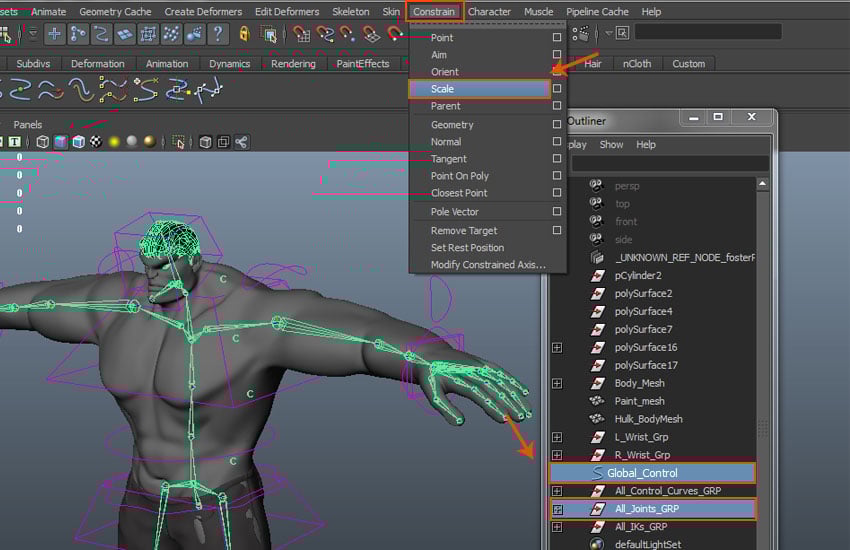The image size is (850, 550).
Task: Enable the textured display checker icon
Action: coord(96,142)
